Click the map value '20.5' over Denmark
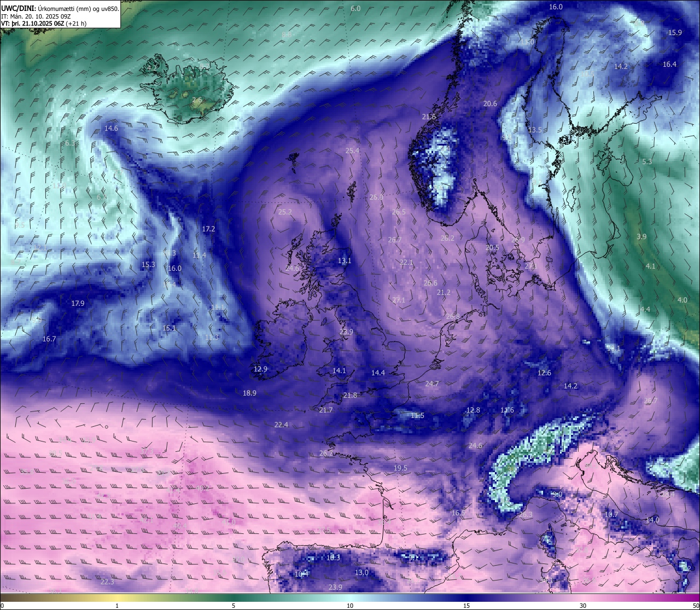 [492, 248]
